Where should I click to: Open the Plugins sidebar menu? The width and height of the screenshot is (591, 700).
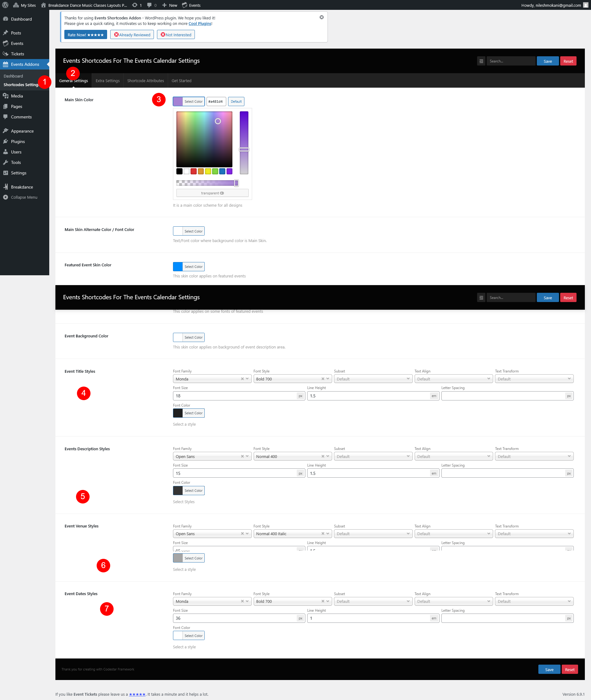(18, 141)
